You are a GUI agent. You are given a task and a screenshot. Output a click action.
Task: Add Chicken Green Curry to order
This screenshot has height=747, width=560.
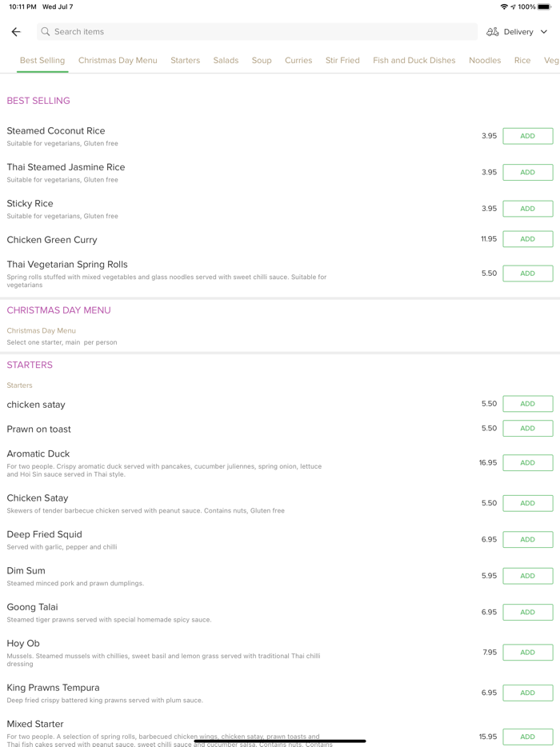527,239
